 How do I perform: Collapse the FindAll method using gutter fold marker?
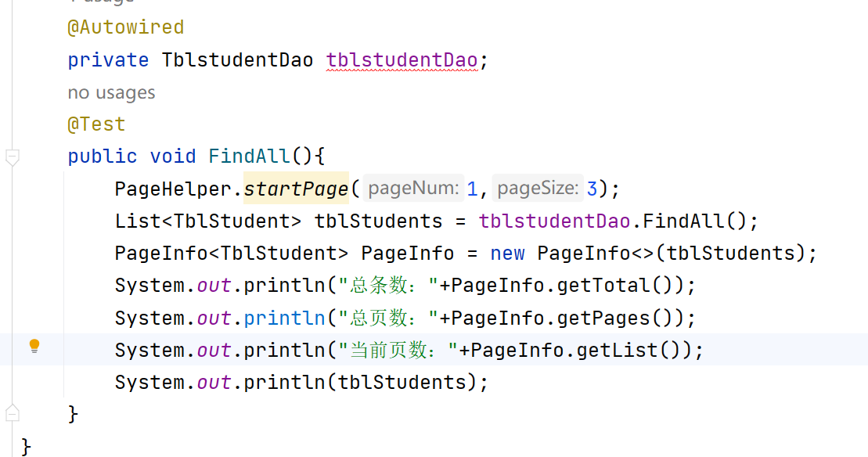click(x=13, y=157)
